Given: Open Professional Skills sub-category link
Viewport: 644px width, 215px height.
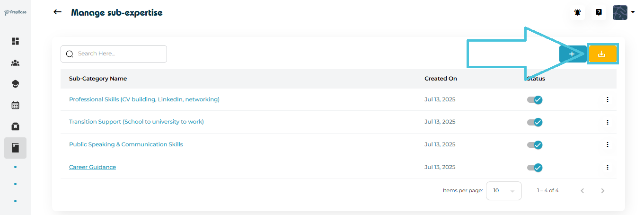Looking at the screenshot, I should [144, 99].
